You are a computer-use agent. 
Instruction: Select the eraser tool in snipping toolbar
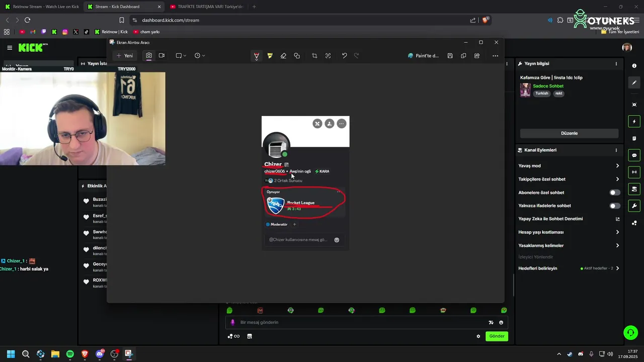coord(283,56)
